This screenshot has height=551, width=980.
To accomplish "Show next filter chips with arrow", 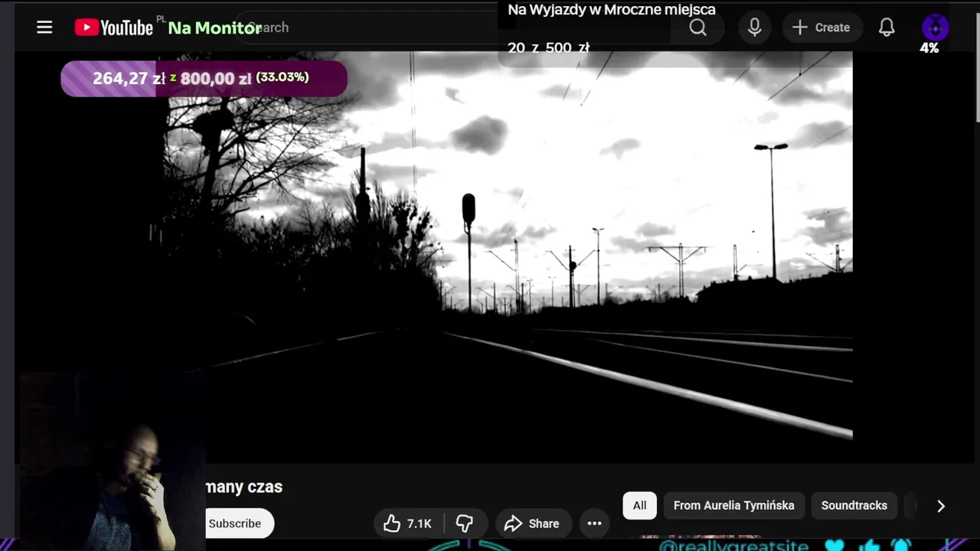I will pyautogui.click(x=941, y=506).
